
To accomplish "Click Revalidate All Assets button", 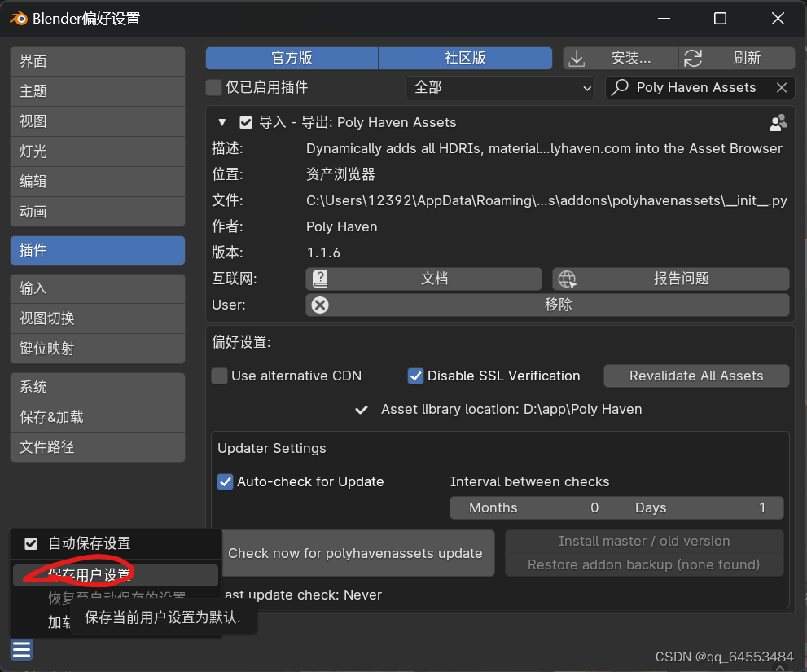I will click(x=696, y=376).
